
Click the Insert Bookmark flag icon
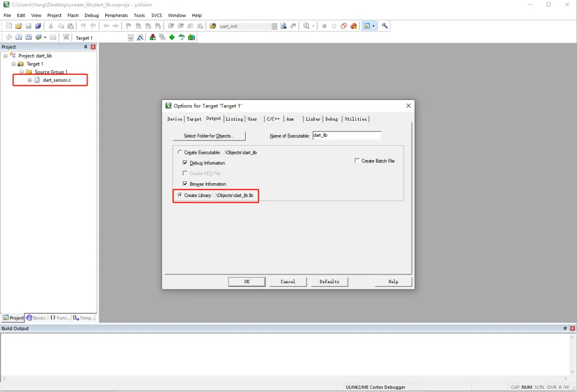(x=128, y=26)
